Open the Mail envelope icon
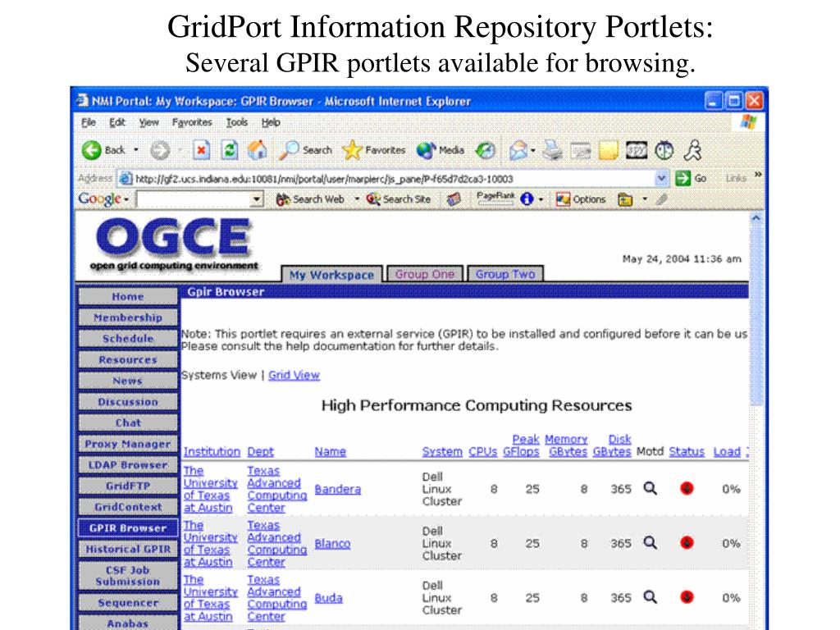This screenshot has width=840, height=630. pos(518,151)
